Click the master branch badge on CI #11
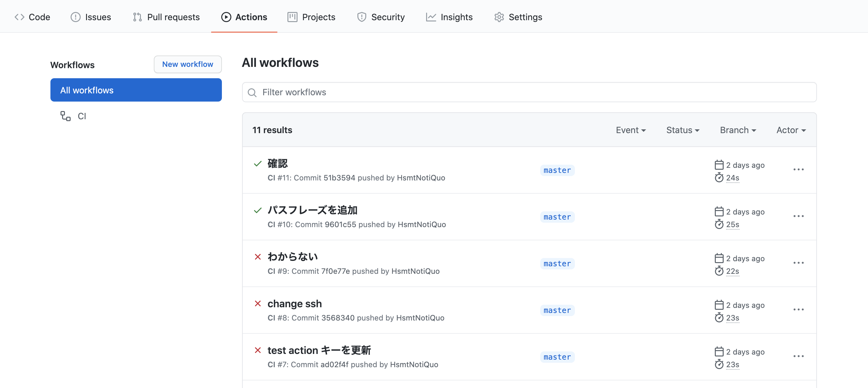This screenshot has width=868, height=388. pos(557,170)
